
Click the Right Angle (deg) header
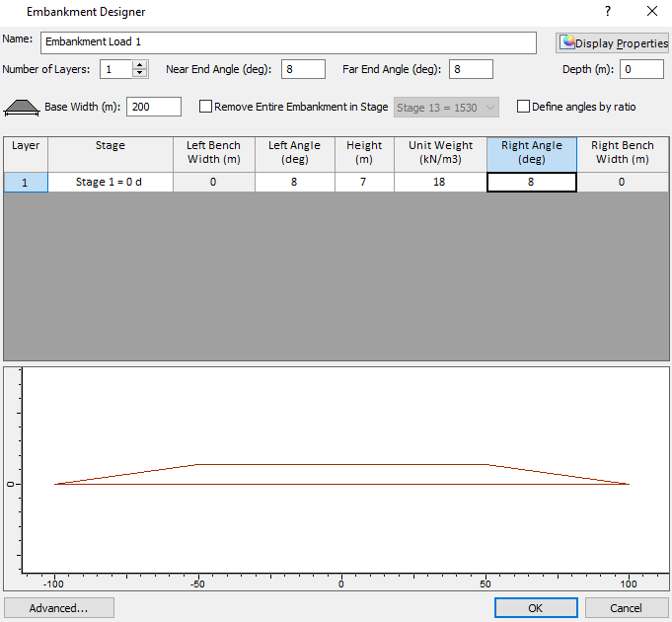(532, 154)
